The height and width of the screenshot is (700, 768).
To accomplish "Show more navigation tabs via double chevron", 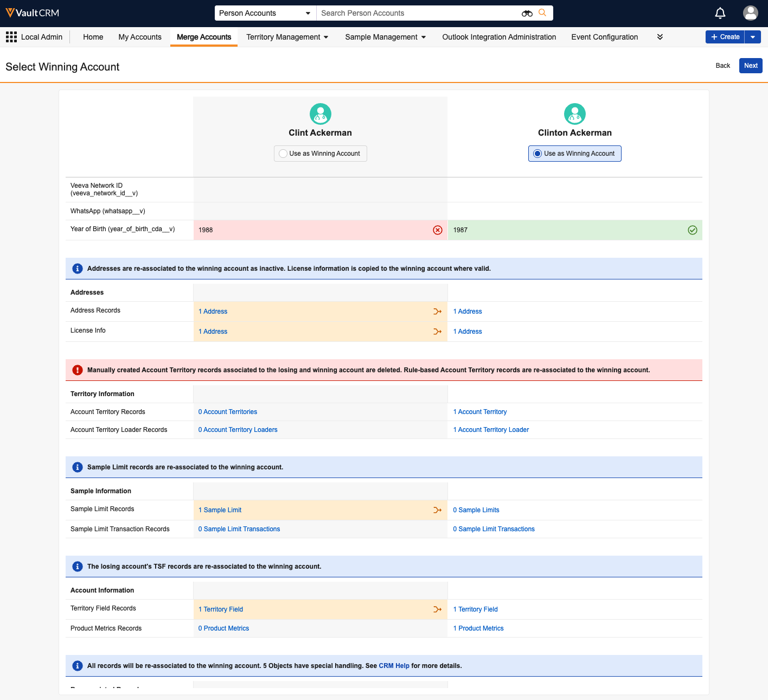I will [660, 37].
